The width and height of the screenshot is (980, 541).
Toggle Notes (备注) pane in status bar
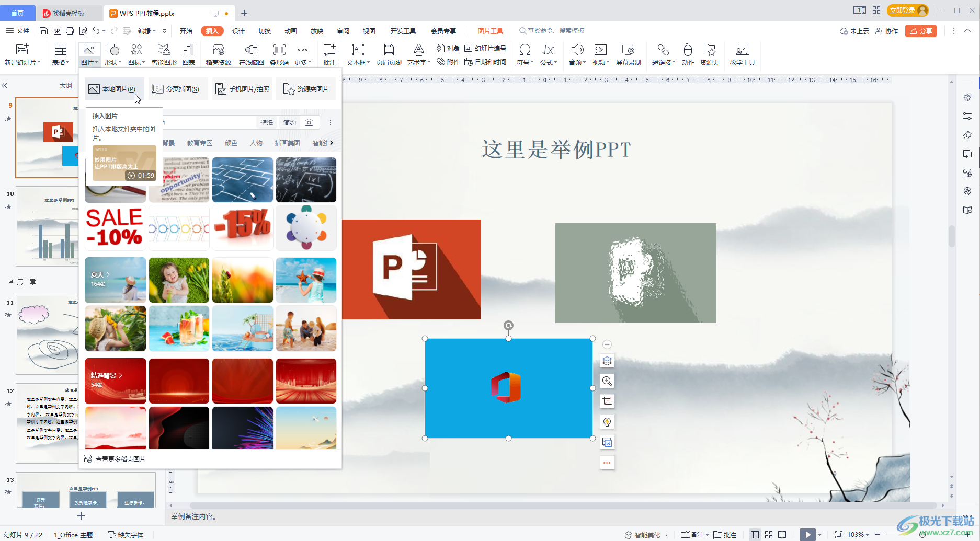694,535
